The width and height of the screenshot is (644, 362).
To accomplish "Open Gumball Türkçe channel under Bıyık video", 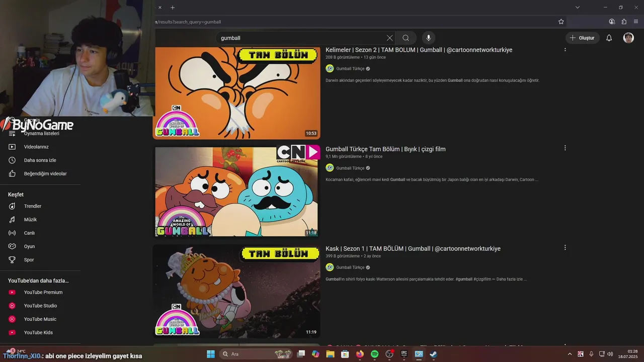I will (350, 168).
